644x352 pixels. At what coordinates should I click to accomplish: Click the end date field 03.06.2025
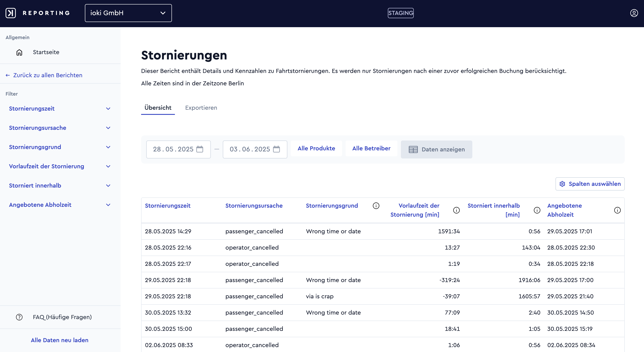pos(255,149)
